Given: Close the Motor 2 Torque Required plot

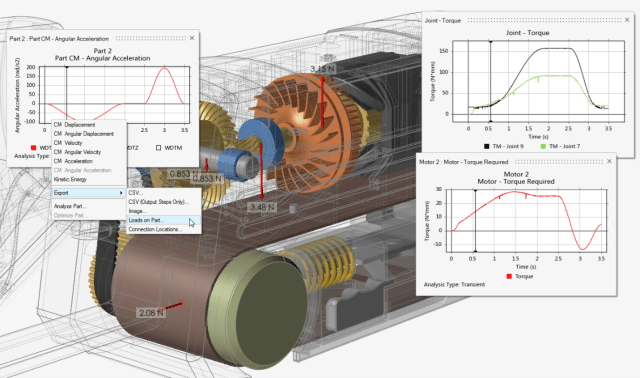Looking at the screenshot, I should click(x=609, y=161).
